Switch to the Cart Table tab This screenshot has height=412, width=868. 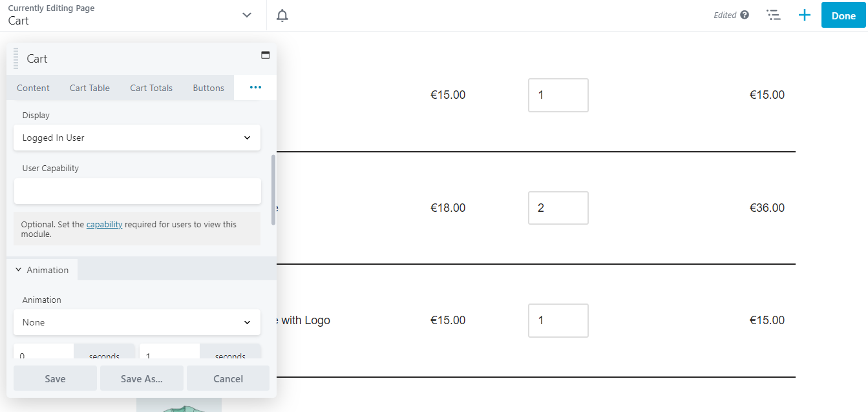pos(89,87)
